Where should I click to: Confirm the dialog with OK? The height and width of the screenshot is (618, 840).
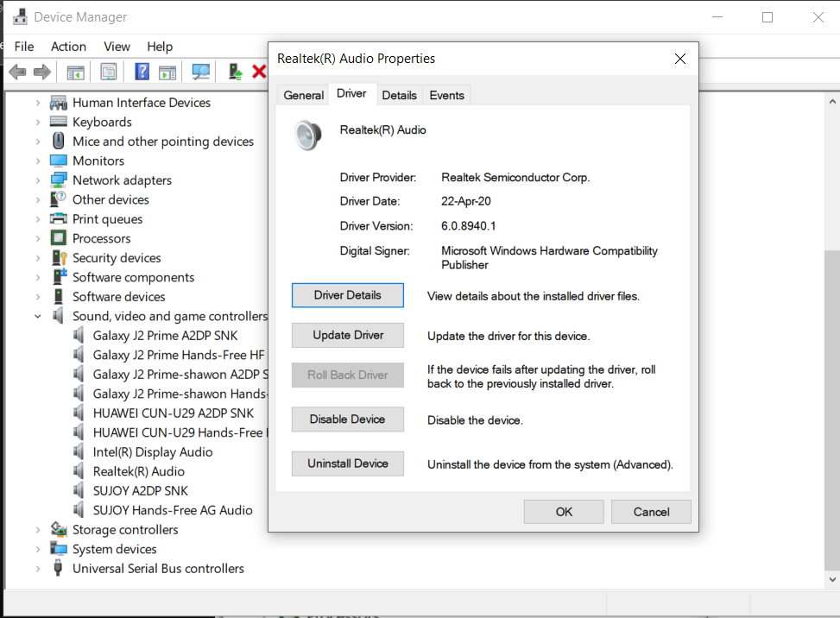point(564,512)
